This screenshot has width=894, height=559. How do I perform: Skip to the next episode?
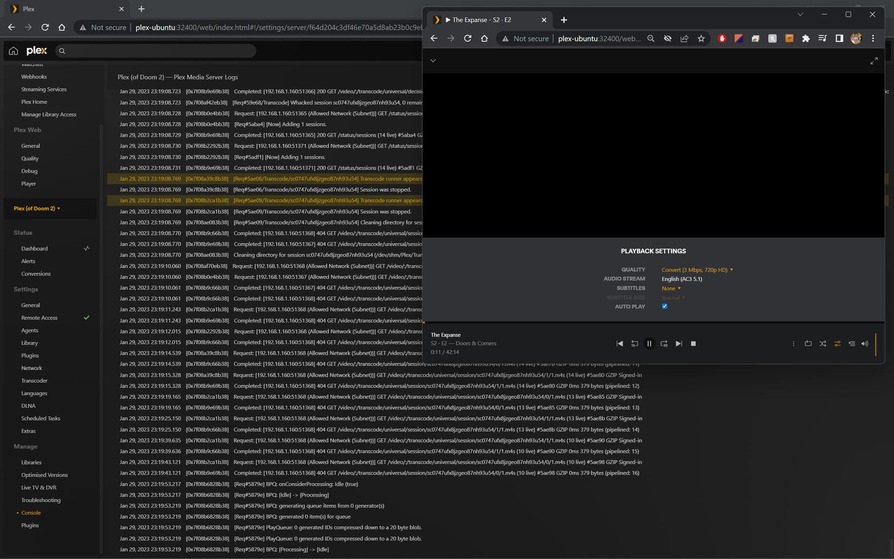(x=679, y=344)
